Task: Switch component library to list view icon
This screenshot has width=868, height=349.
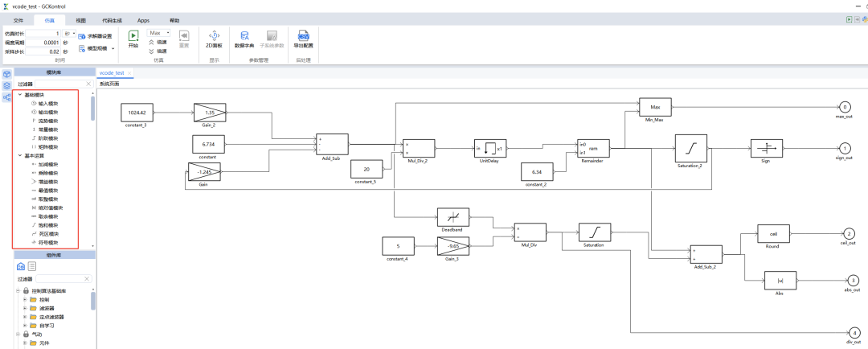Action: 32,266
